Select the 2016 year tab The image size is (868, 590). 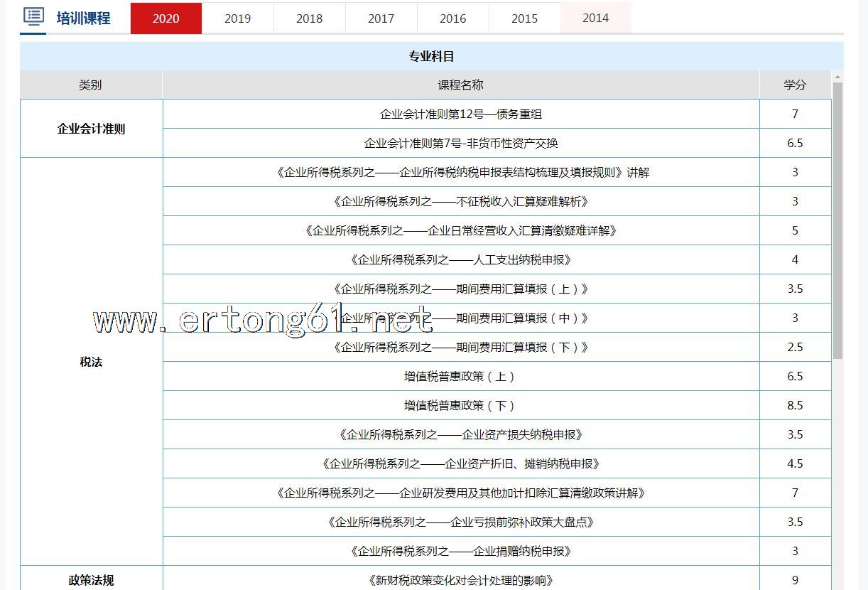point(452,18)
